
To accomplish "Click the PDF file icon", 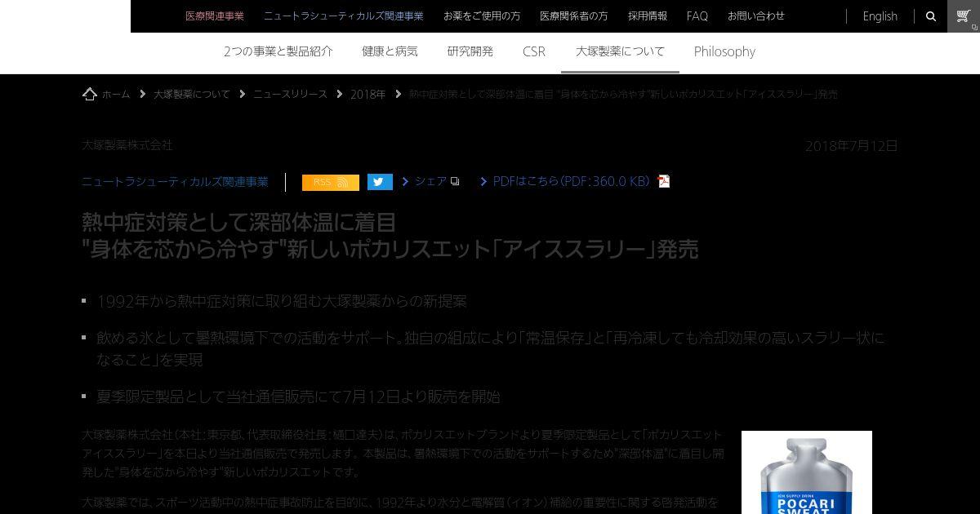I will 664,181.
